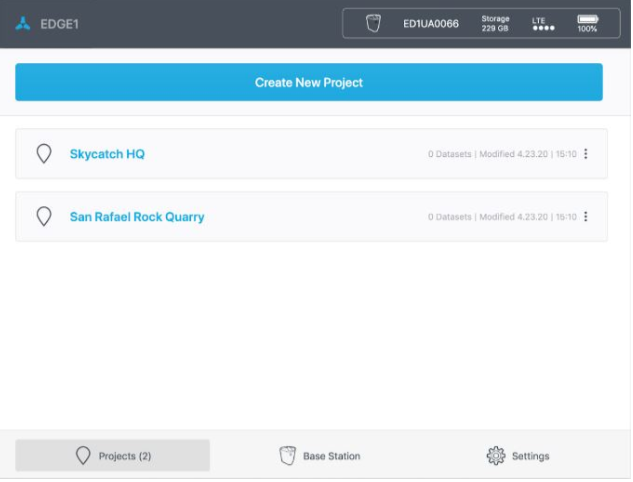Image resolution: width=633 pixels, height=482 pixels.
Task: Click the bucket icon in the bottom bar
Action: [287, 456]
